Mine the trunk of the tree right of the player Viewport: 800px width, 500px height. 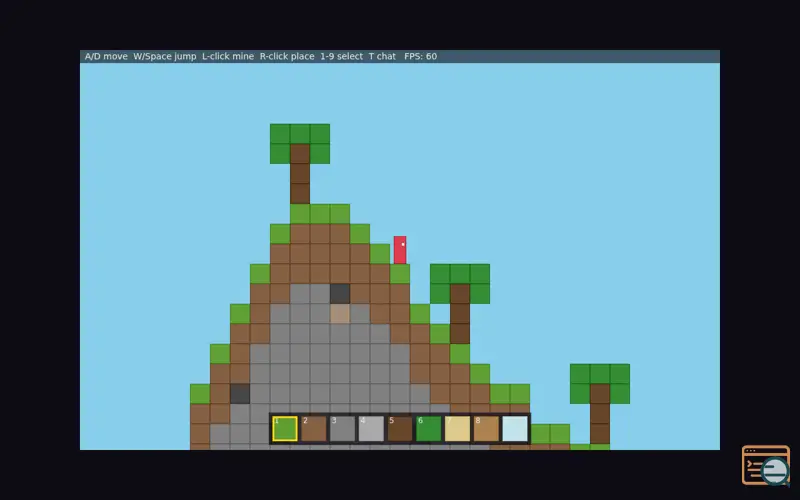click(460, 314)
